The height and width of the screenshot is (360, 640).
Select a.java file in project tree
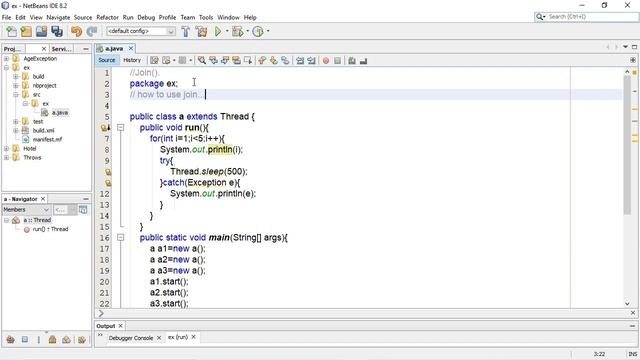60,113
